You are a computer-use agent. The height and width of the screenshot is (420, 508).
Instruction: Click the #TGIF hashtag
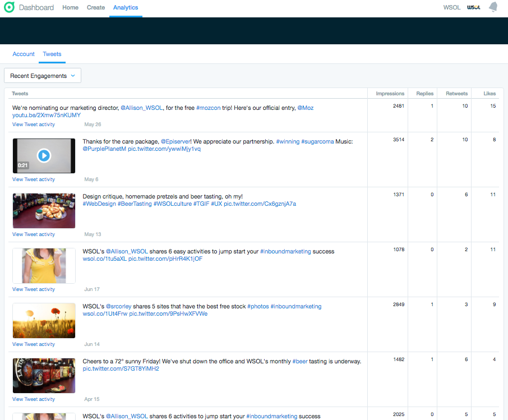(x=201, y=204)
